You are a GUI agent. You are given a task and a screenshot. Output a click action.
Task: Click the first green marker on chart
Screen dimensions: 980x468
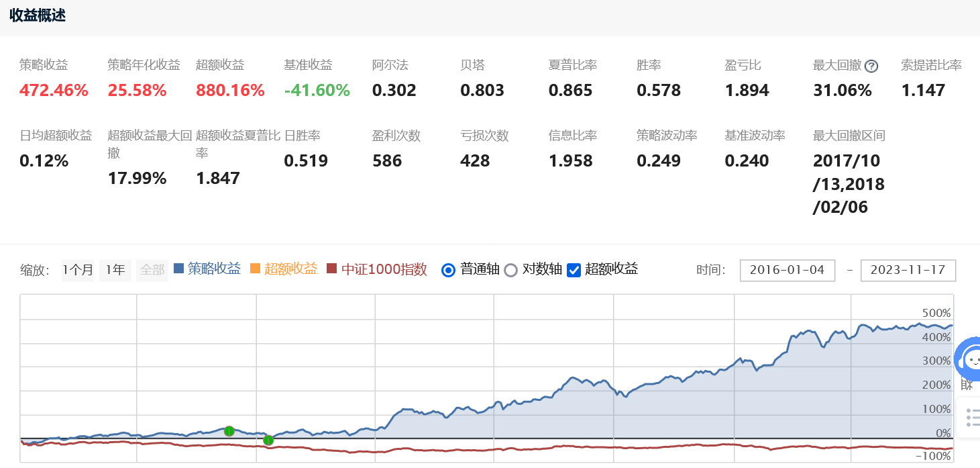coord(229,431)
